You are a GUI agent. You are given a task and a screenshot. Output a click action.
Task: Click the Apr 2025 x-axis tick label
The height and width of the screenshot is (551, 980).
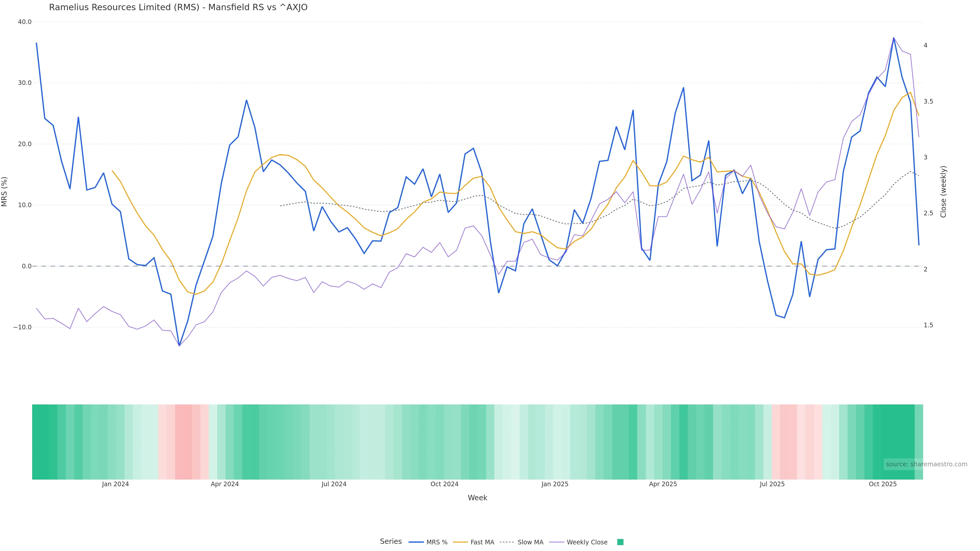pos(663,484)
